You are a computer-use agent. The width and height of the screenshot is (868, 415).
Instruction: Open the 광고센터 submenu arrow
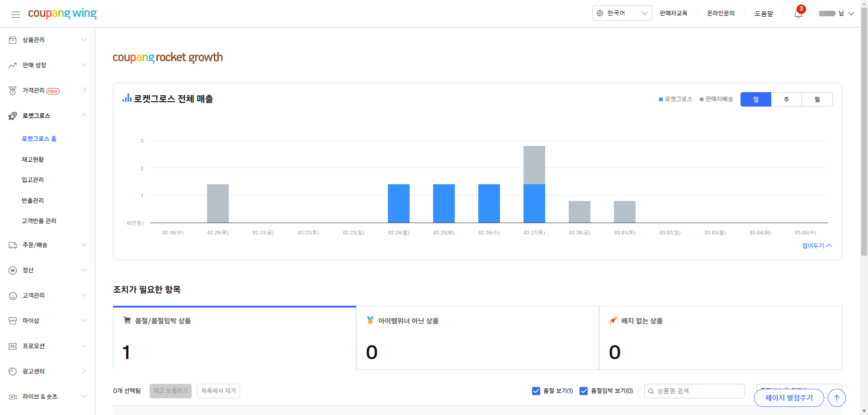[x=84, y=371]
